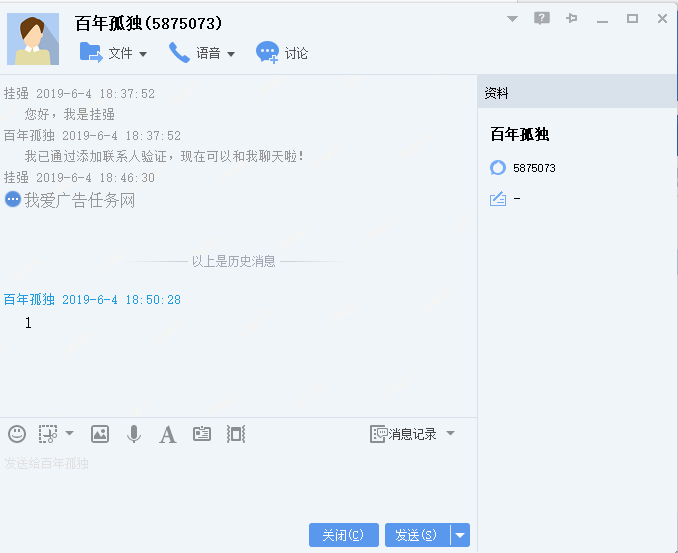This screenshot has height=553, width=678.
Task: Open the emoji picker
Action: (17, 434)
